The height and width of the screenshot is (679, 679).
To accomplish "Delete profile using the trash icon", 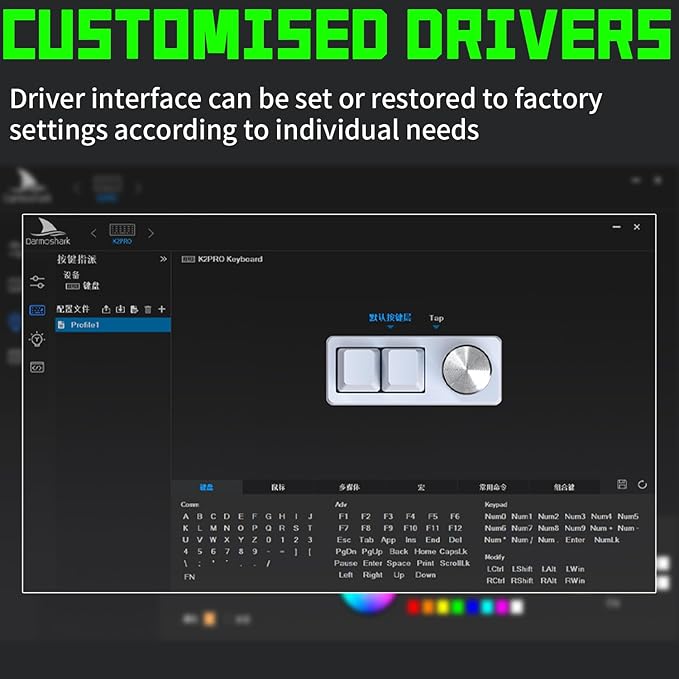I will click(x=148, y=309).
